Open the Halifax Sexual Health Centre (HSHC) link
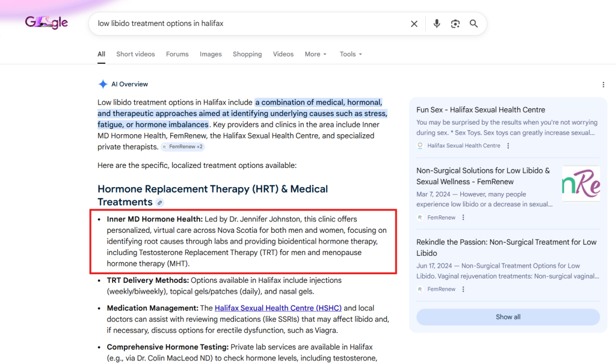Image resolution: width=616 pixels, height=364 pixels. (278, 307)
